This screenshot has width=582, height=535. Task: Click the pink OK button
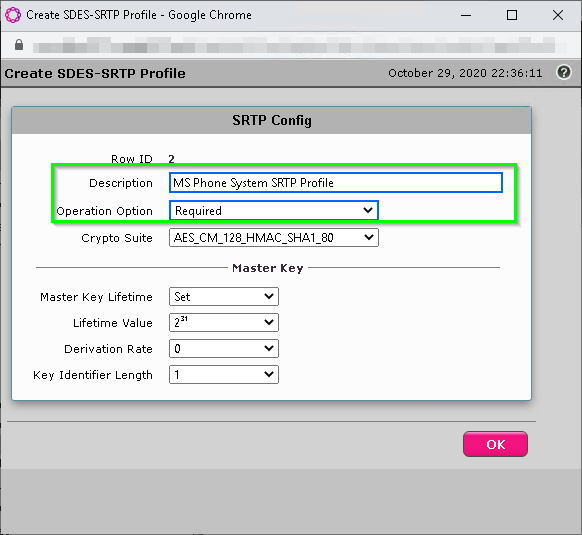[x=495, y=444]
